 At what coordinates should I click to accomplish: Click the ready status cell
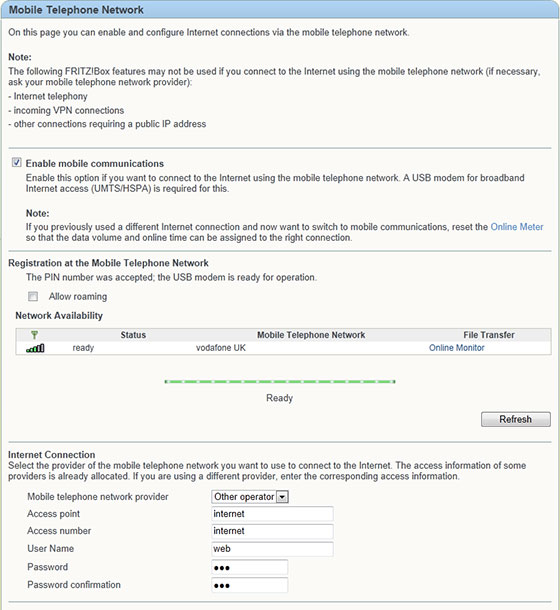[x=83, y=348]
